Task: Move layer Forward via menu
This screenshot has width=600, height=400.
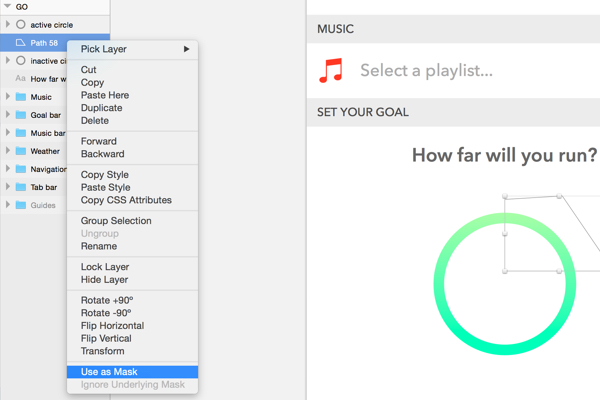Action: (x=132, y=141)
